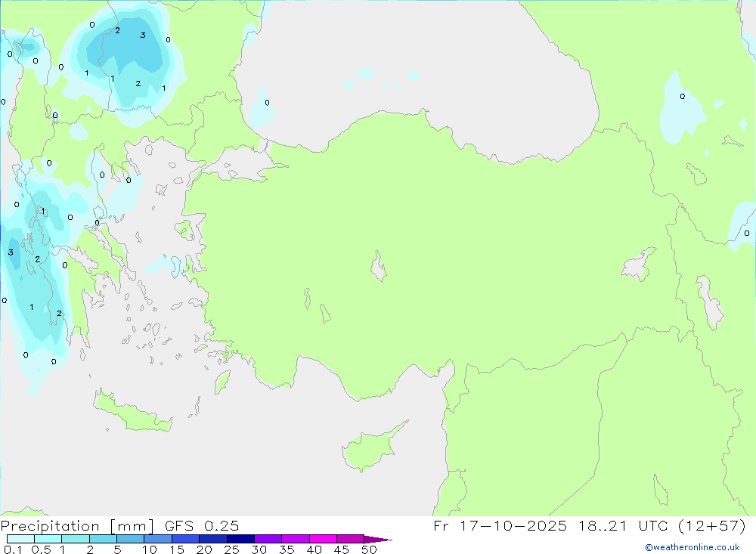Click the legend tick label '15'
This screenshot has height=554, width=756.
177,549
